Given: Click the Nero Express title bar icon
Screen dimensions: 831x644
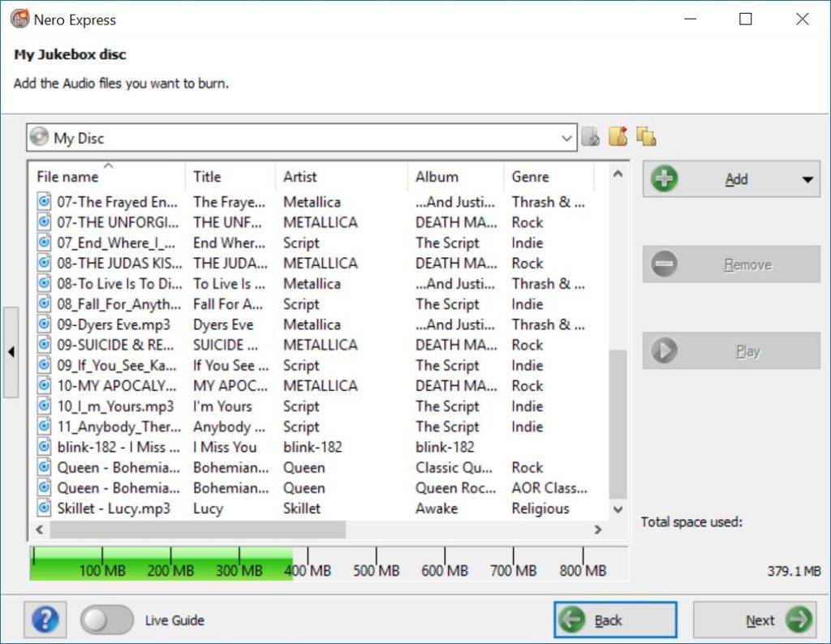Looking at the screenshot, I should tap(19, 19).
